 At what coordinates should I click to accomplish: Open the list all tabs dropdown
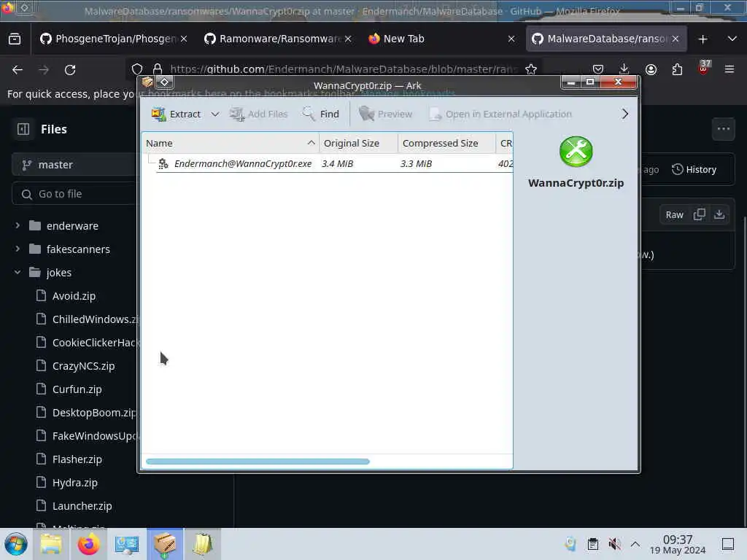(x=732, y=39)
